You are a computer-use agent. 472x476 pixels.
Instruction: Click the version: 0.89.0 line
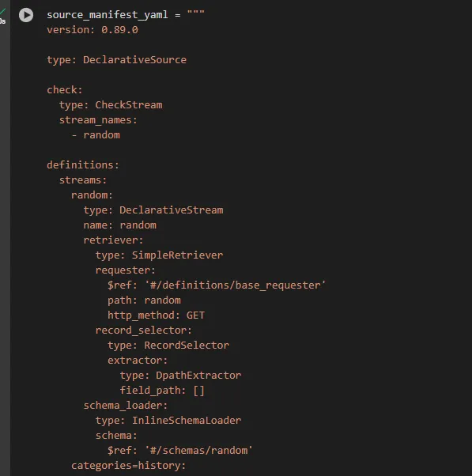tap(93, 30)
